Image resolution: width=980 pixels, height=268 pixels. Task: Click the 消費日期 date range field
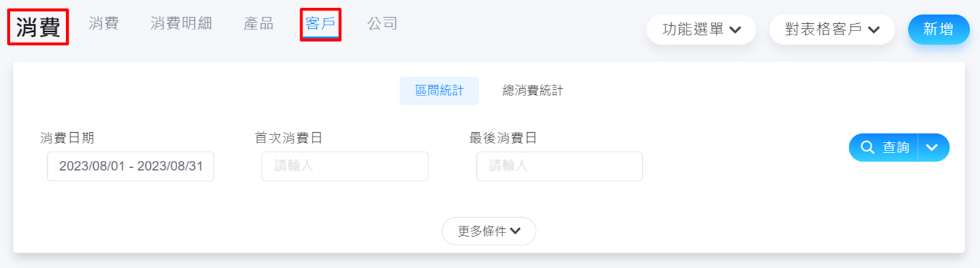pos(131,166)
